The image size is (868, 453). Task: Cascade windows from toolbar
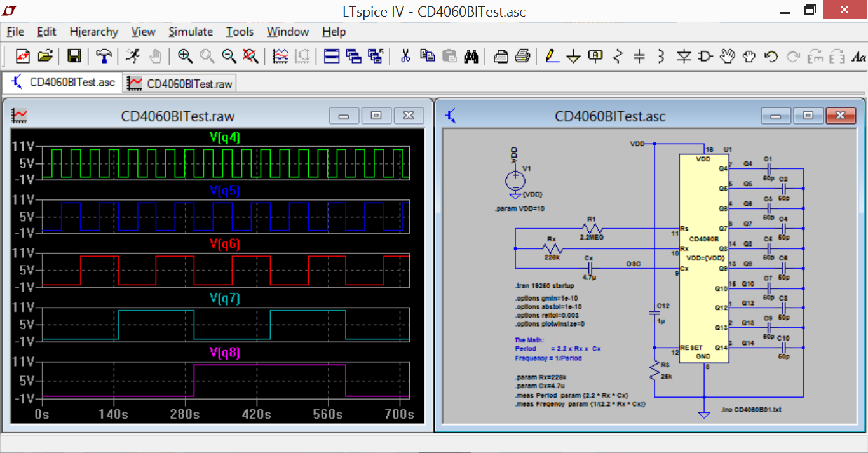pyautogui.click(x=354, y=57)
